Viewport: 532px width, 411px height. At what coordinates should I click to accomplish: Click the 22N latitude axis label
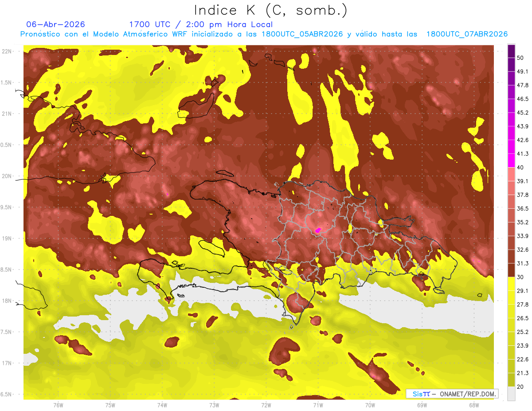pos(7,51)
